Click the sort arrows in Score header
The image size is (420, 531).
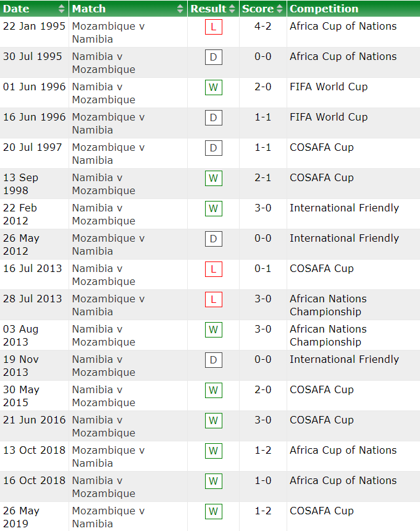(280, 9)
